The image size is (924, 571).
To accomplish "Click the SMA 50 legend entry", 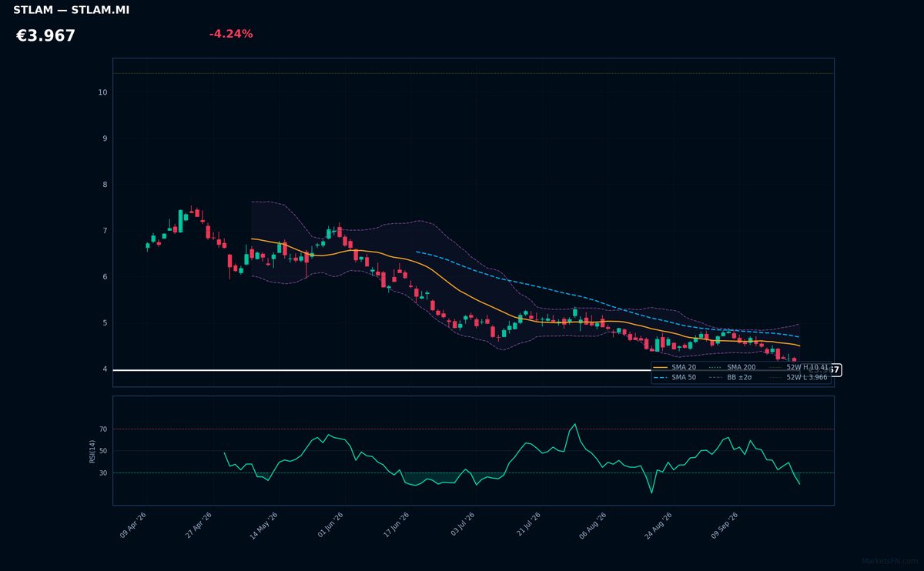I will [675, 378].
